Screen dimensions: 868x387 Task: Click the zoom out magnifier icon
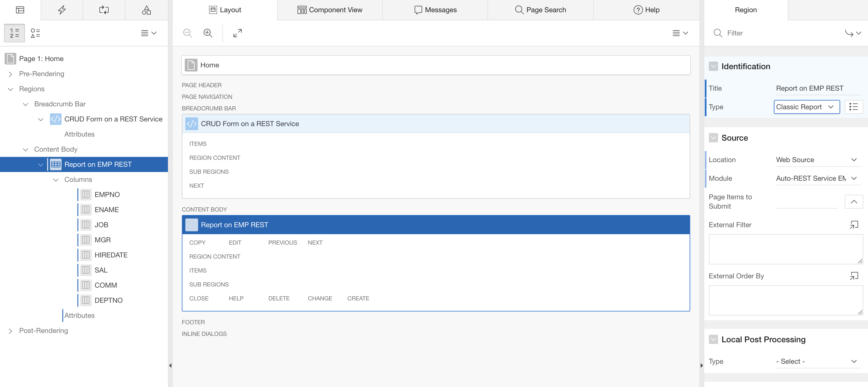point(187,33)
